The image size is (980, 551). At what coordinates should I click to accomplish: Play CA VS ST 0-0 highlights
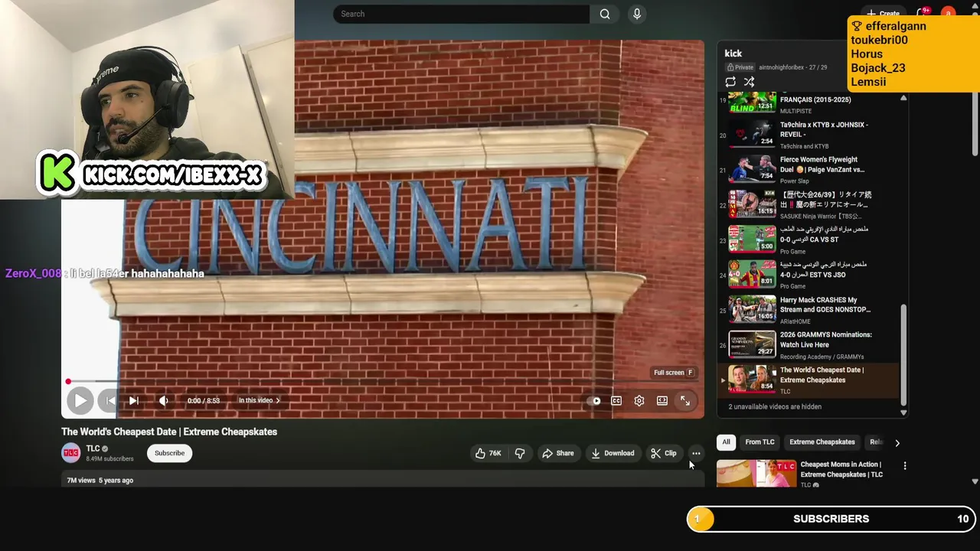pyautogui.click(x=810, y=239)
